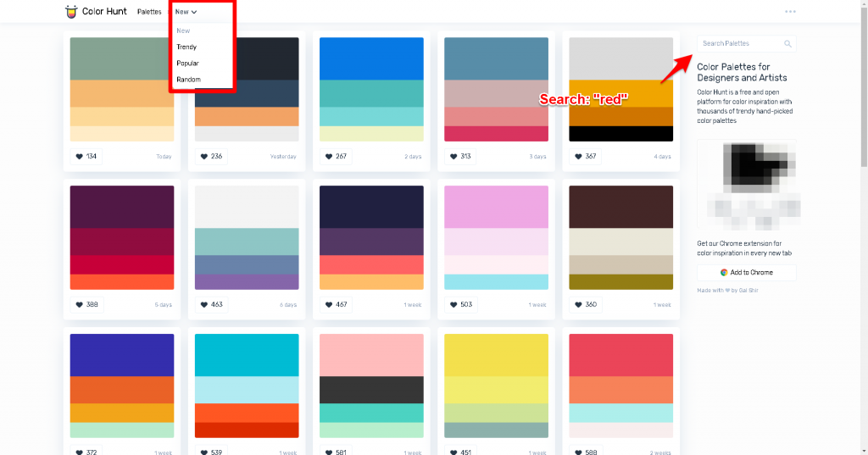
Task: Select the bright blue swatch in 267-likes palette
Action: tap(371, 58)
